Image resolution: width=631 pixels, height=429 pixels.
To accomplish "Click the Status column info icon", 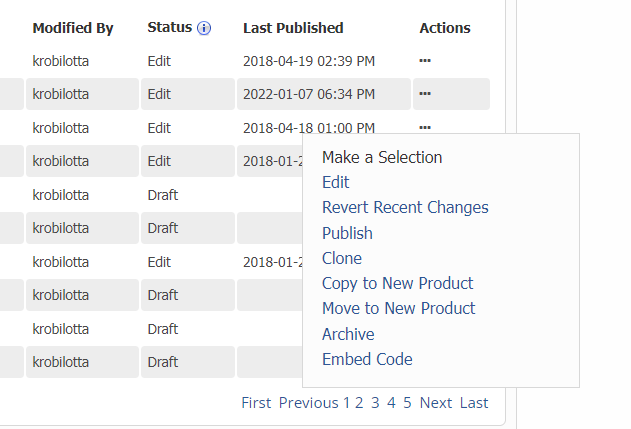I will (x=204, y=28).
